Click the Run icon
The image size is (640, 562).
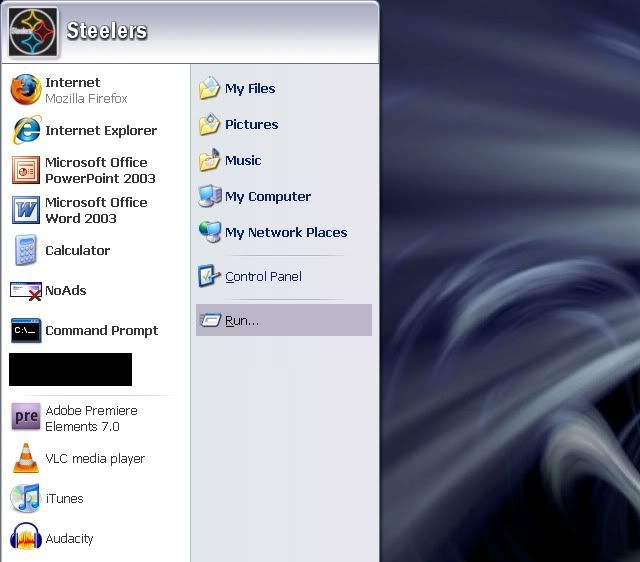[x=211, y=320]
